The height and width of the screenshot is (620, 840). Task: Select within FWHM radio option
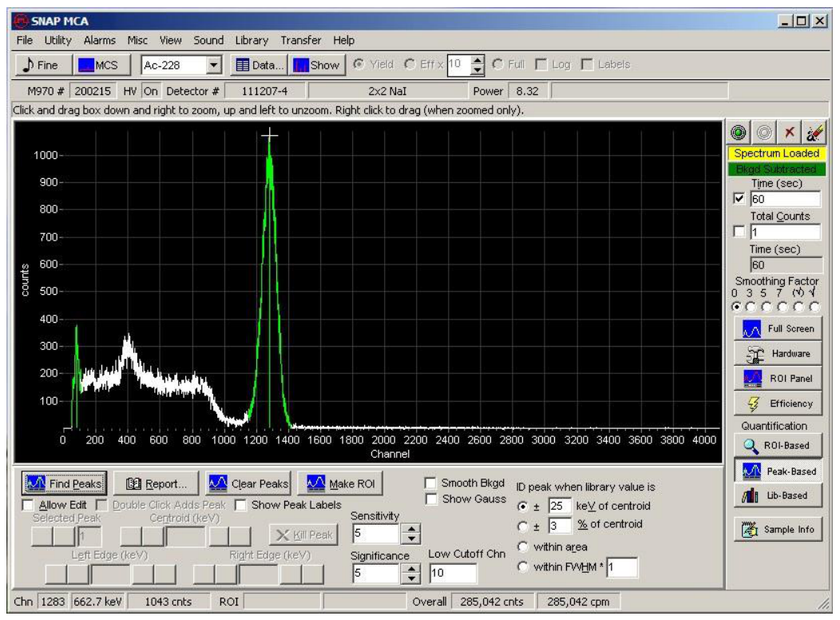[x=522, y=567]
